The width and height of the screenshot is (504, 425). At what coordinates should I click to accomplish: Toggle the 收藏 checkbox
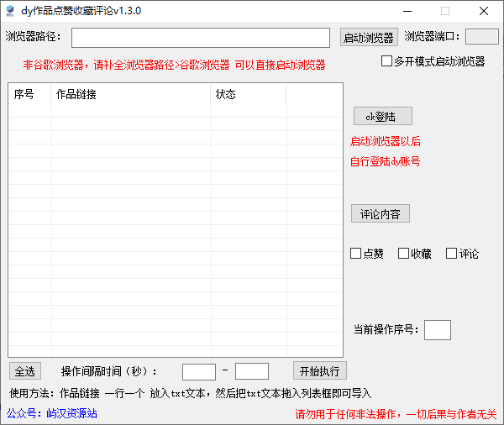pos(403,254)
